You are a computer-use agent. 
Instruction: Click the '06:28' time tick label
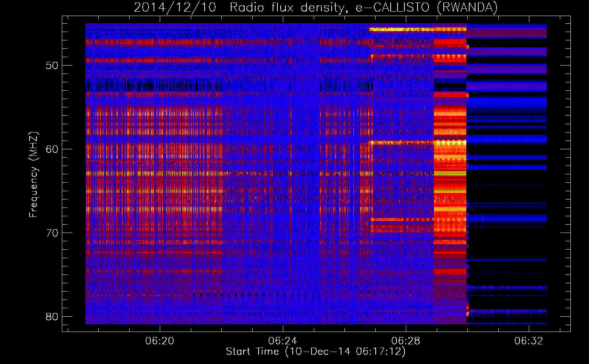406,341
